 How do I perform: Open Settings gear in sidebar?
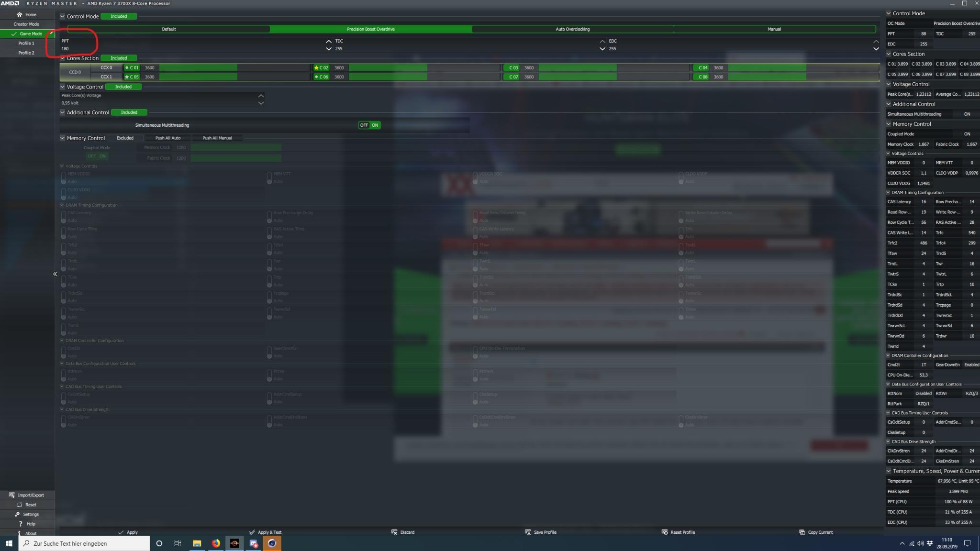point(17,514)
